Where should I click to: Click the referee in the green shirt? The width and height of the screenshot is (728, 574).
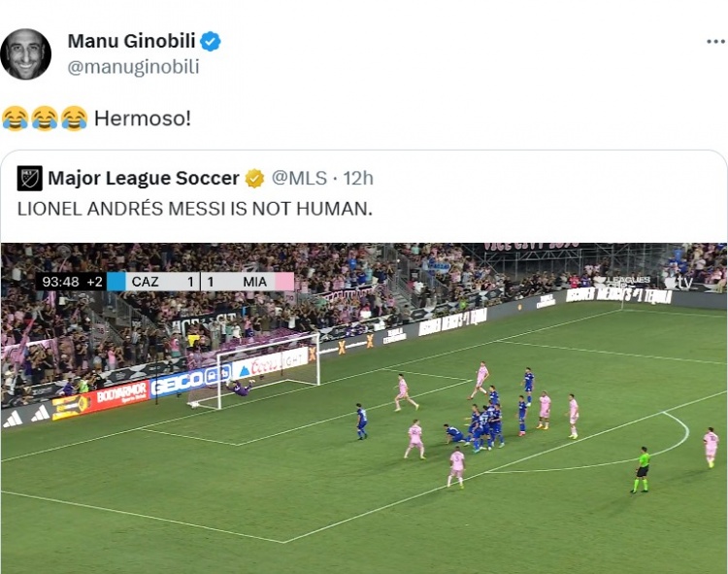click(x=642, y=469)
